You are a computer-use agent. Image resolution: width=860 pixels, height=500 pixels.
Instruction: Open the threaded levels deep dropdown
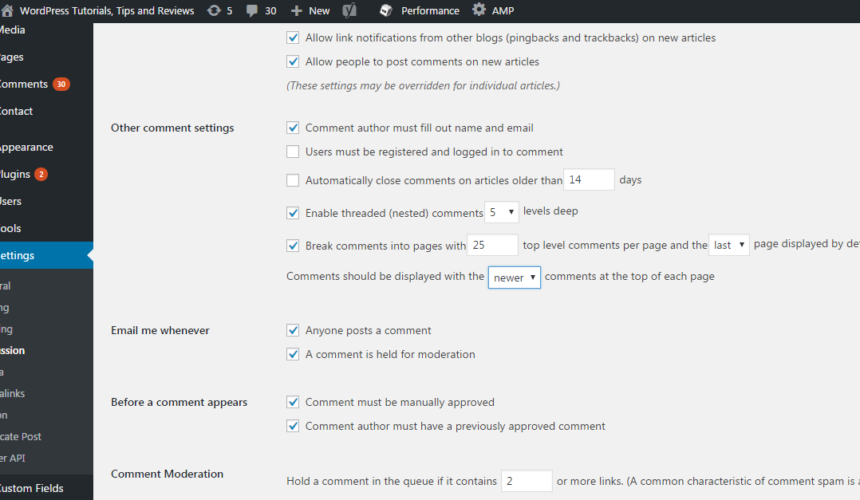click(x=501, y=212)
